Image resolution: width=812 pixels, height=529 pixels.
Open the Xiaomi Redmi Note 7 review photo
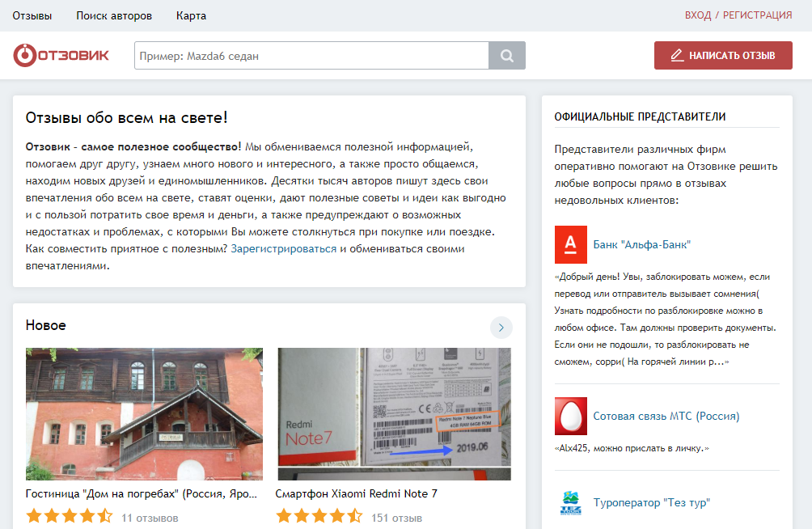(x=394, y=412)
